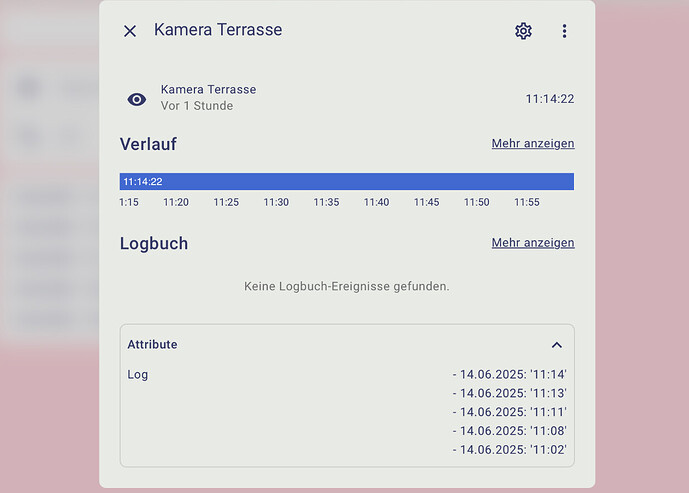Click the 11:14:22 state timestamp
Image resolution: width=689 pixels, height=493 pixels.
point(549,99)
